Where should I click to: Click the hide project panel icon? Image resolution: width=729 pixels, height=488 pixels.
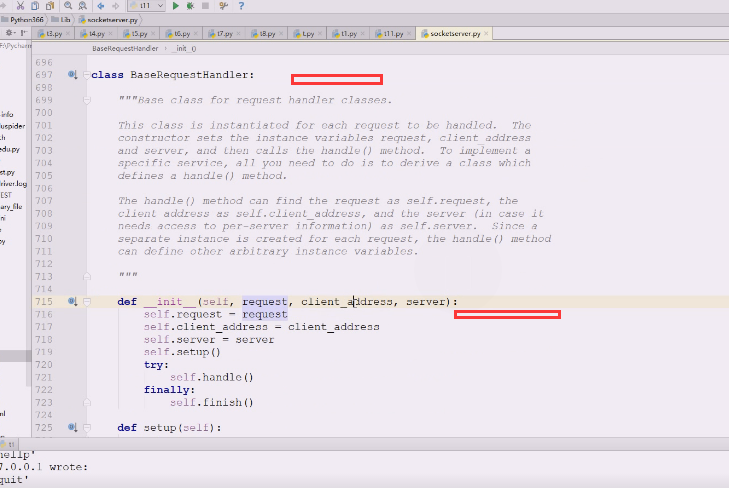tap(23, 33)
